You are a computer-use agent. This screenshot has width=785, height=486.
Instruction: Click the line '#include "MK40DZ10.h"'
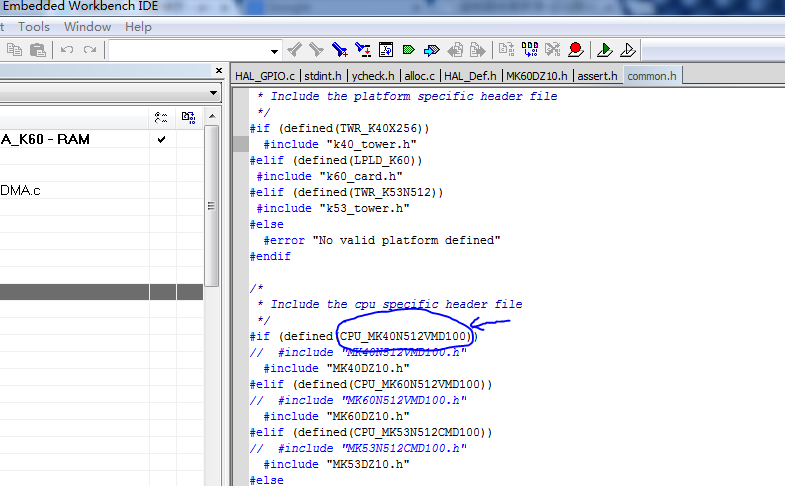(336, 368)
